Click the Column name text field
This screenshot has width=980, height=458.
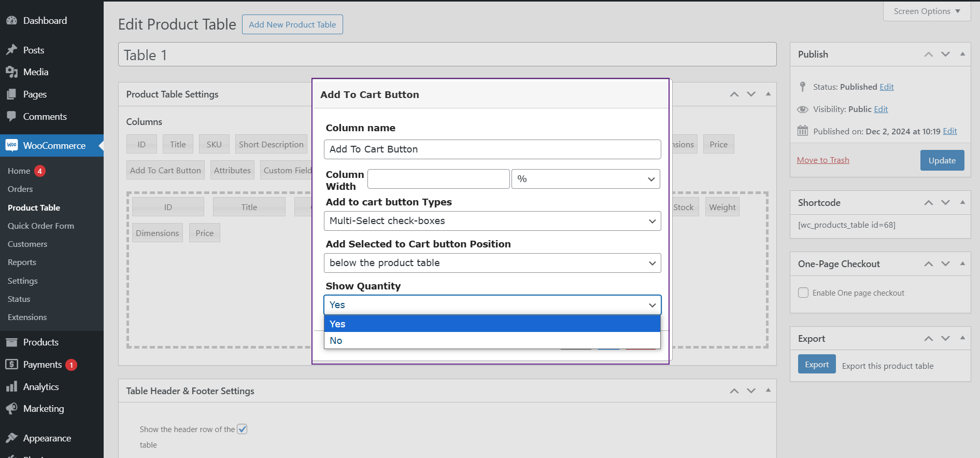[492, 149]
